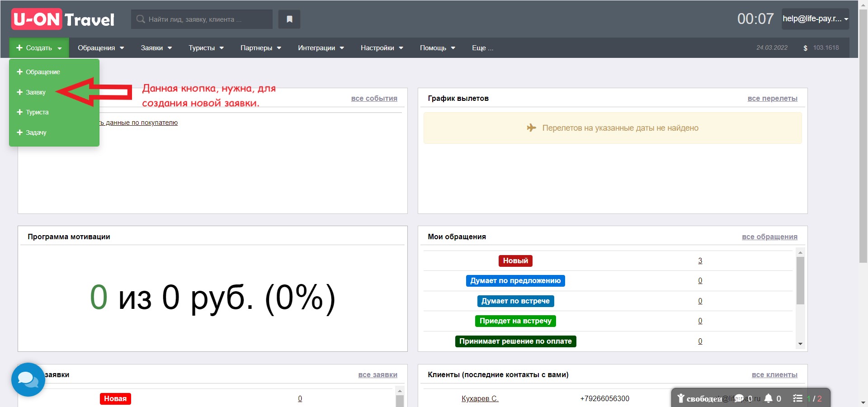Open the Партнеры menu dropdown
The height and width of the screenshot is (407, 868).
click(x=260, y=47)
